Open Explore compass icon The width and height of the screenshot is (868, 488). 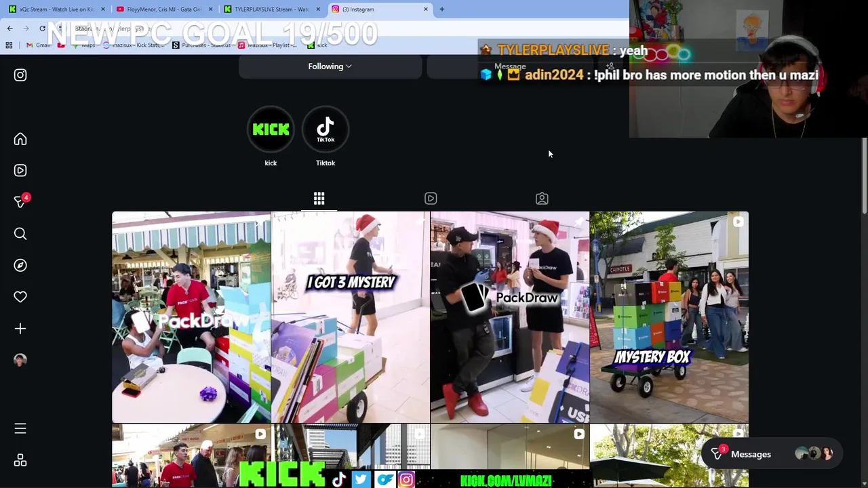point(20,265)
